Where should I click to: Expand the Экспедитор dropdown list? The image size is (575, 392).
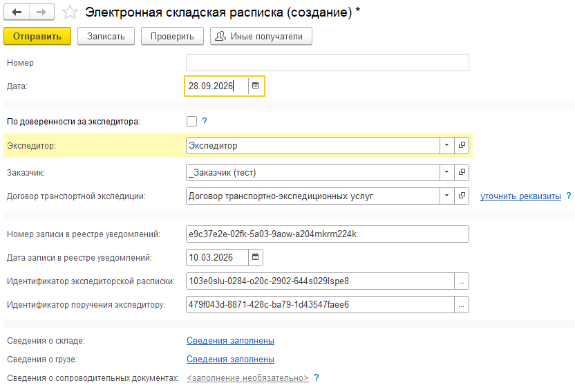coord(446,145)
